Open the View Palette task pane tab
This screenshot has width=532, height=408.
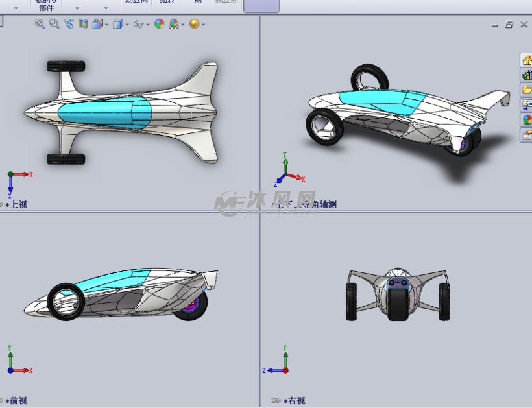pyautogui.click(x=526, y=104)
